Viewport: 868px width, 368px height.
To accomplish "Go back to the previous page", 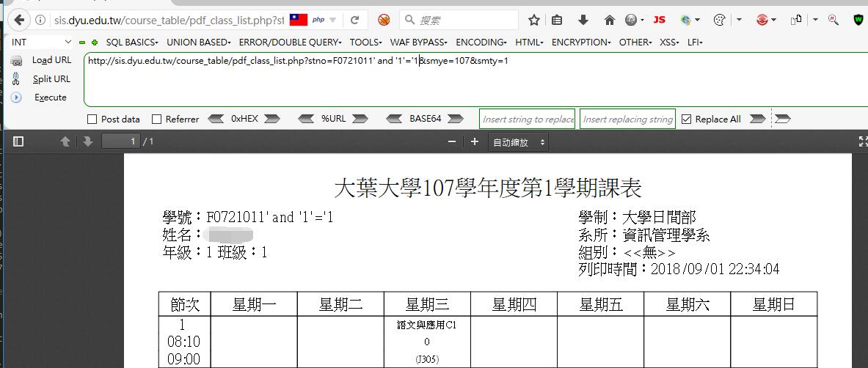I will coord(19,21).
